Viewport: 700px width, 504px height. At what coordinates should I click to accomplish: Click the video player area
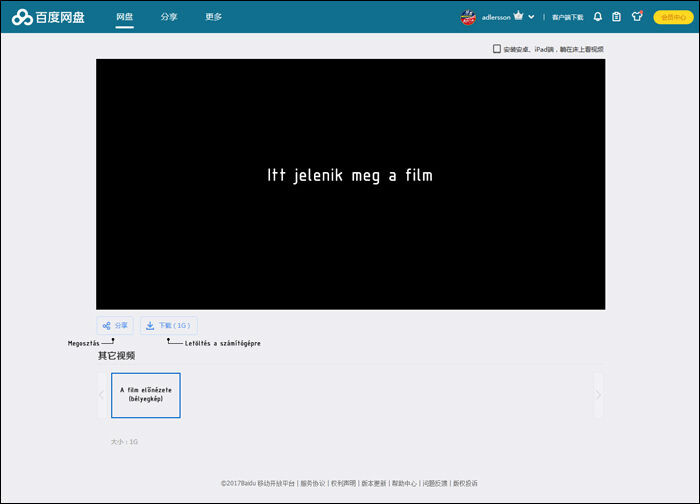350,184
